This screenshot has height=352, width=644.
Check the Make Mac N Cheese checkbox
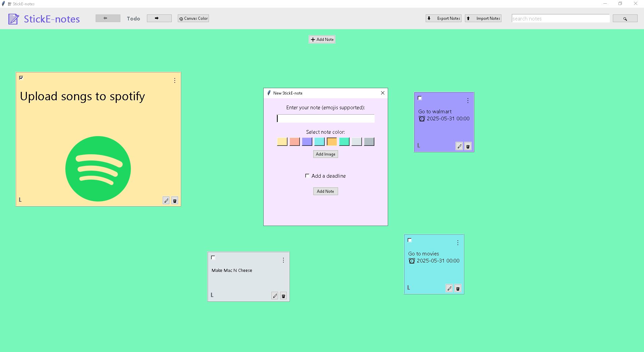pos(213,257)
